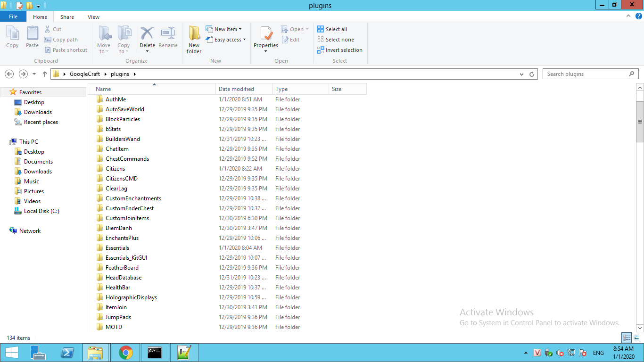This screenshot has width=644, height=362.
Task: Select the BuildersWand folder
Action: coord(123,139)
